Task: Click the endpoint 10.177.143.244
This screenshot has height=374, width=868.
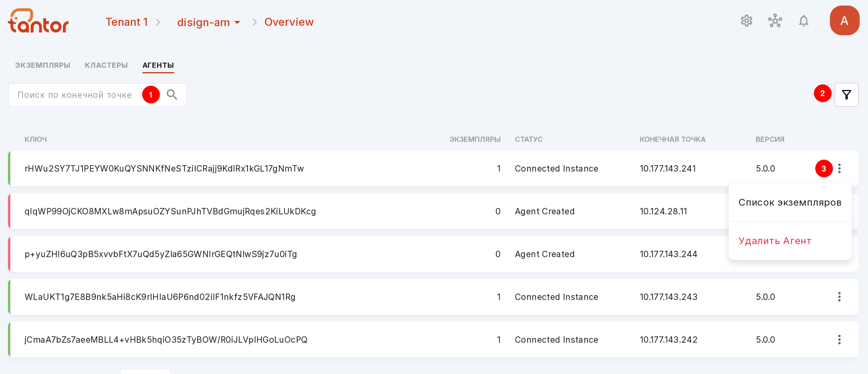Action: tap(668, 254)
